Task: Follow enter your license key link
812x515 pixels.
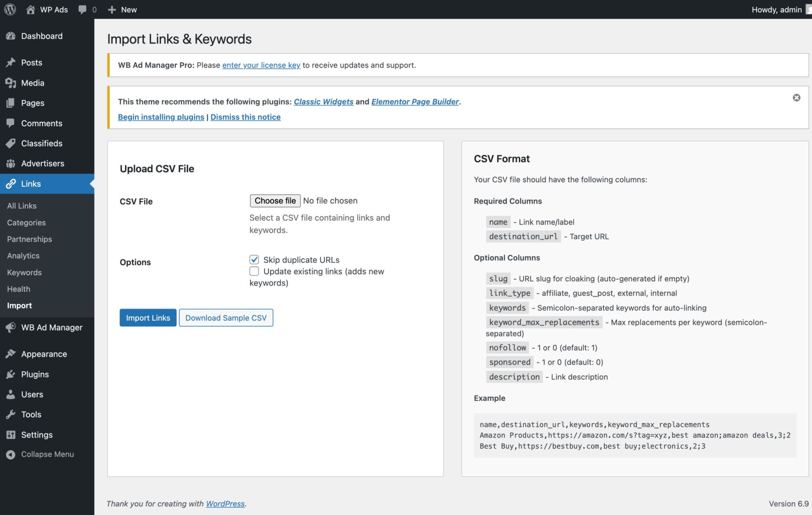Action: pyautogui.click(x=261, y=65)
